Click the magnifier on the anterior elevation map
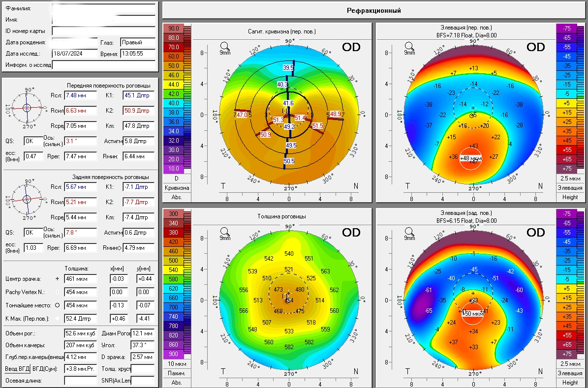This screenshot has height=388, width=588. coord(409,47)
